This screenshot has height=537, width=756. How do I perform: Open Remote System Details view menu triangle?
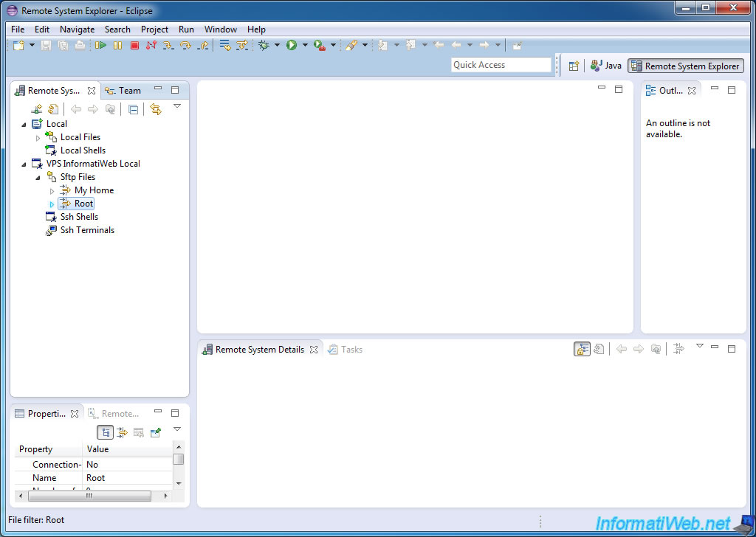(700, 346)
